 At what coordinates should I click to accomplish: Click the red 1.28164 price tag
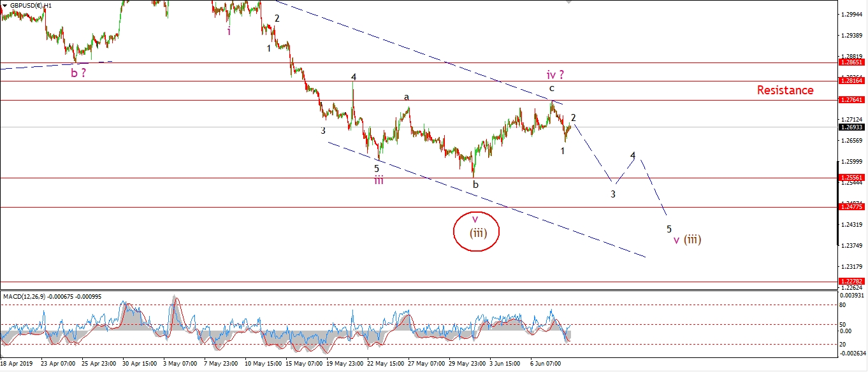tap(852, 81)
